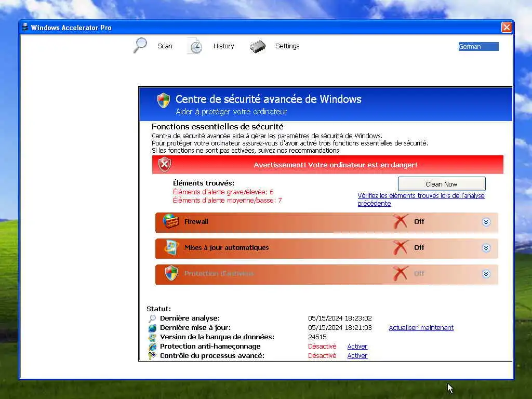Close the Windows Accelerator Pro window
This screenshot has width=532, height=399.
[506, 27]
